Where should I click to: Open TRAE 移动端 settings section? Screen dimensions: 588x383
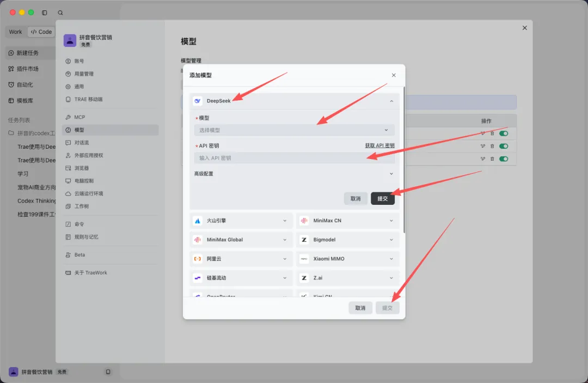pyautogui.click(x=110, y=99)
